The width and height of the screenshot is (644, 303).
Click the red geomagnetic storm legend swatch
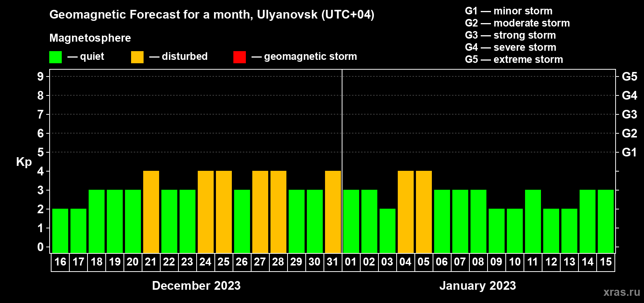pos(239,57)
